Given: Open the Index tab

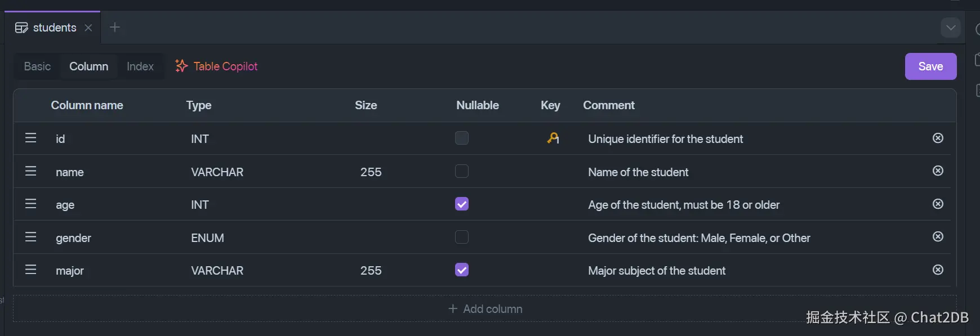Looking at the screenshot, I should [140, 66].
